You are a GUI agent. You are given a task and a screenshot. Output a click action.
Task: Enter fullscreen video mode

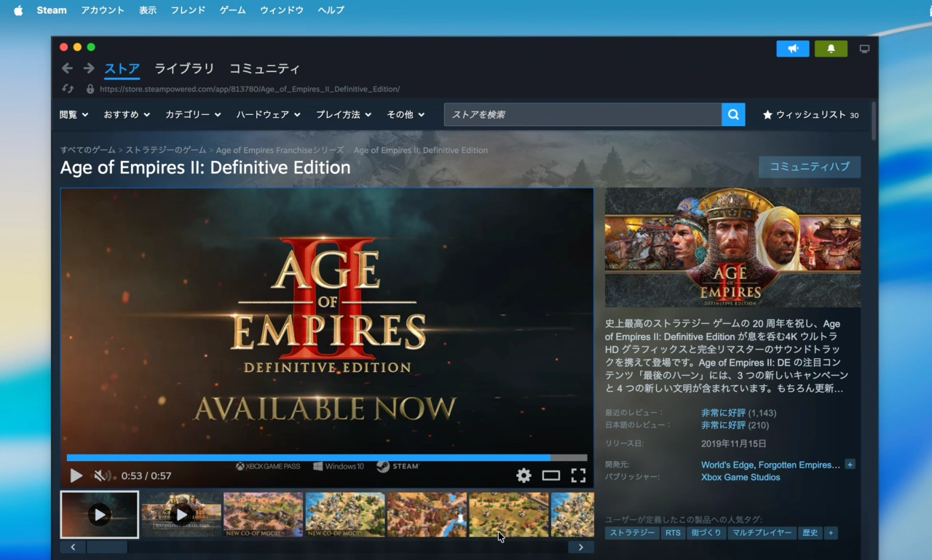(578, 476)
